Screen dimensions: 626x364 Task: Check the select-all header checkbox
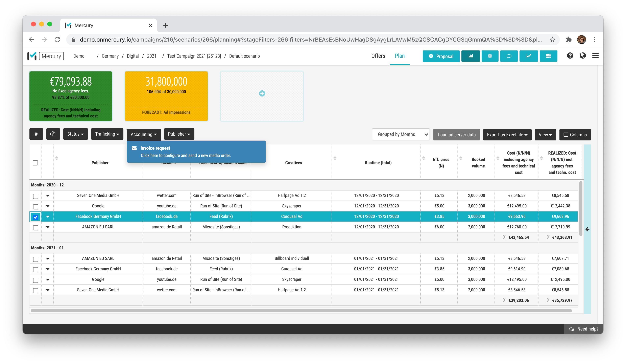35,163
